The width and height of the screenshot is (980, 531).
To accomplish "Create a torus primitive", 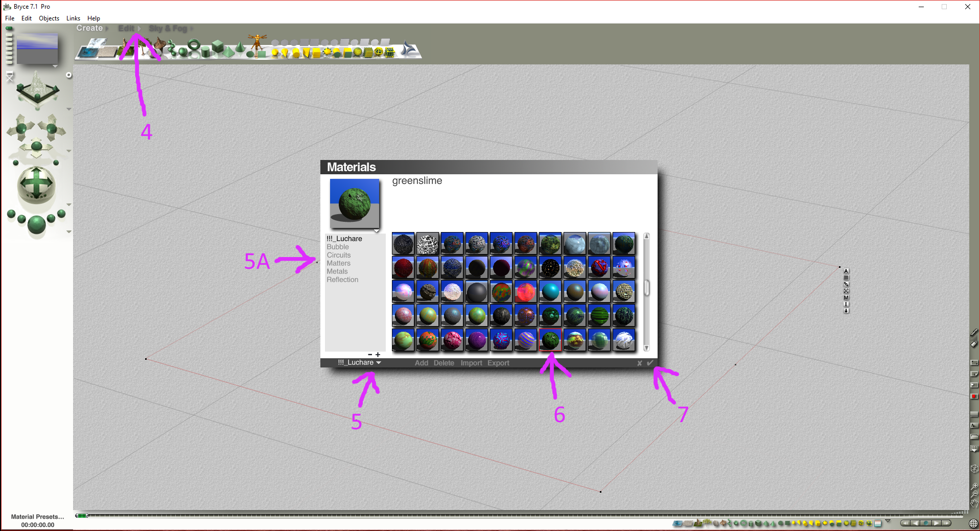I will [194, 46].
